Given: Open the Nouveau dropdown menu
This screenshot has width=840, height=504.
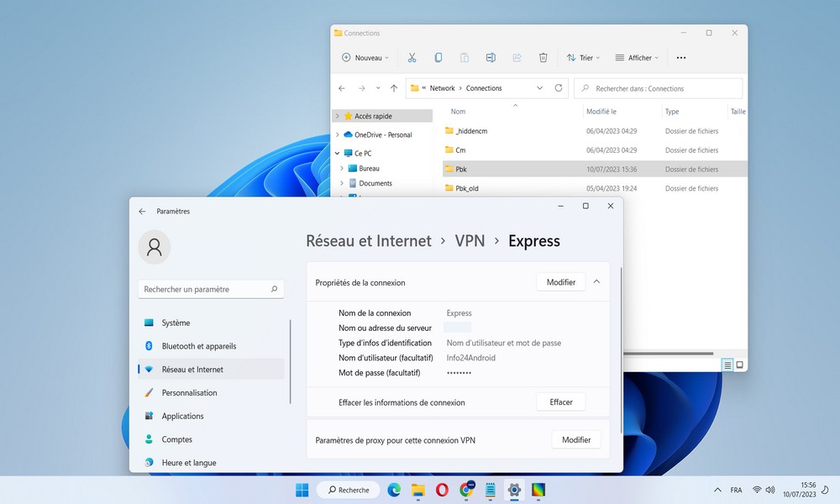Looking at the screenshot, I should point(364,57).
